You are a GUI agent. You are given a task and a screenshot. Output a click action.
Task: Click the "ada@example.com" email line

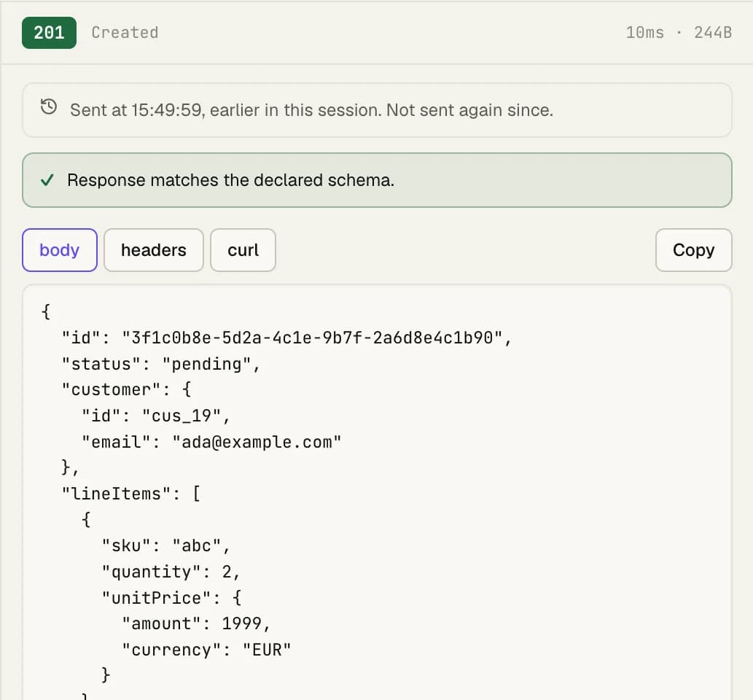(211, 442)
